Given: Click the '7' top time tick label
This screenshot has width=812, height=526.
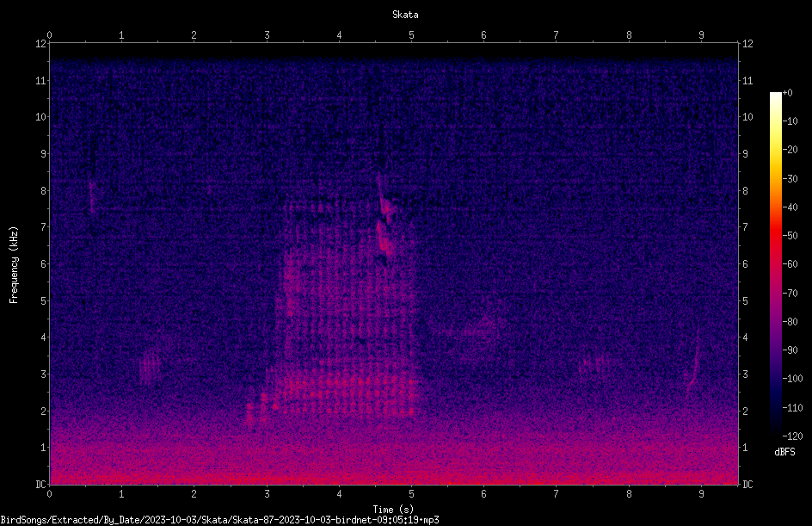Looking at the screenshot, I should point(557,35).
